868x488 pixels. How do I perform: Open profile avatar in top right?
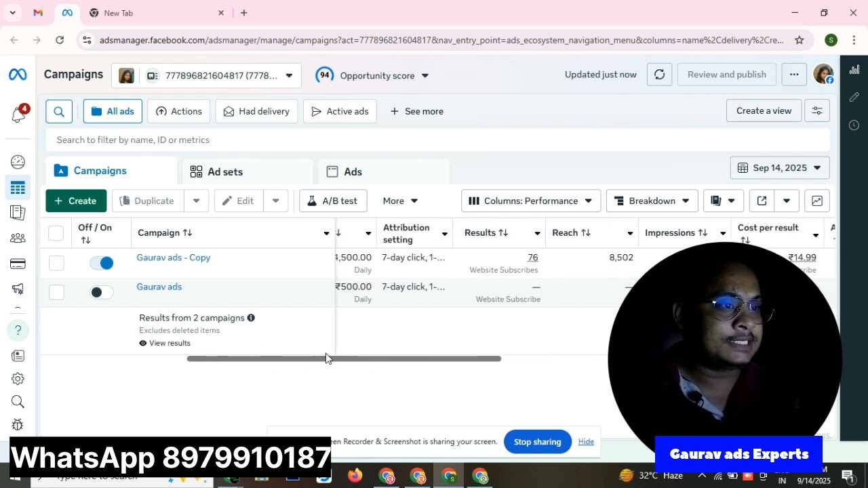tap(823, 75)
